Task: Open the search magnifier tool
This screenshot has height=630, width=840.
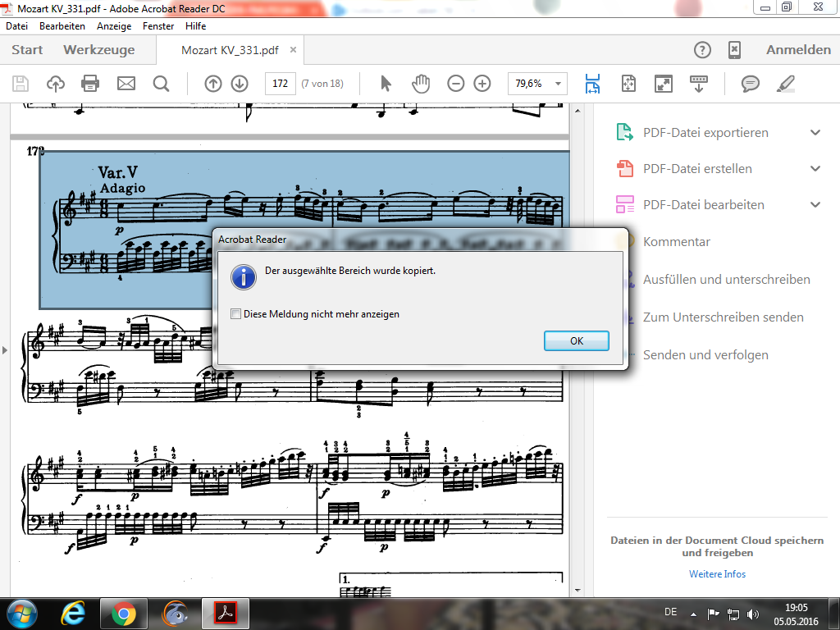Action: click(x=161, y=84)
